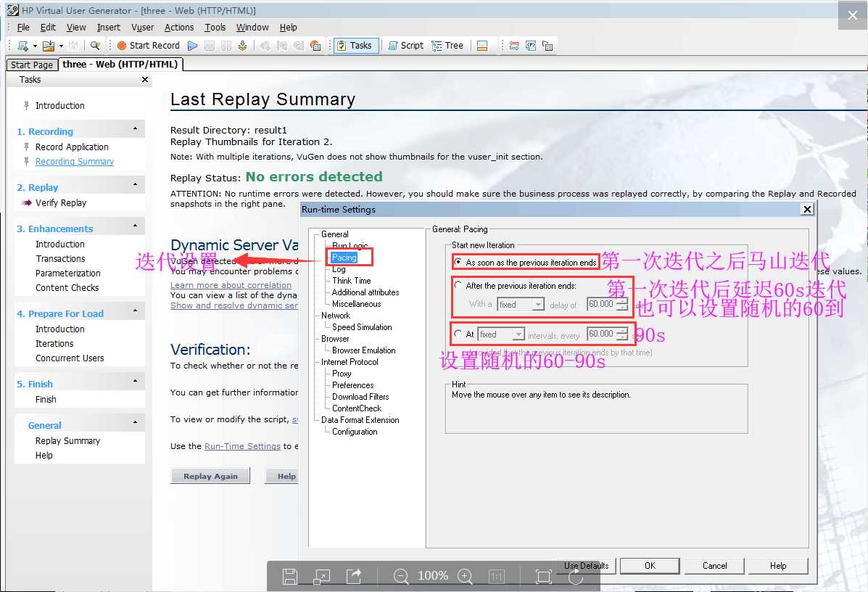Collapse the Replay task section
The height and width of the screenshot is (592, 868).
pos(135,184)
